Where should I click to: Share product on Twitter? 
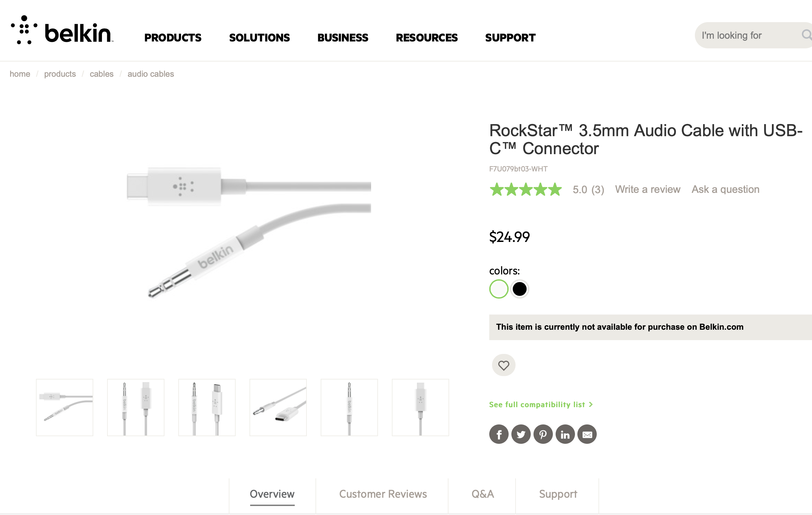pyautogui.click(x=521, y=434)
